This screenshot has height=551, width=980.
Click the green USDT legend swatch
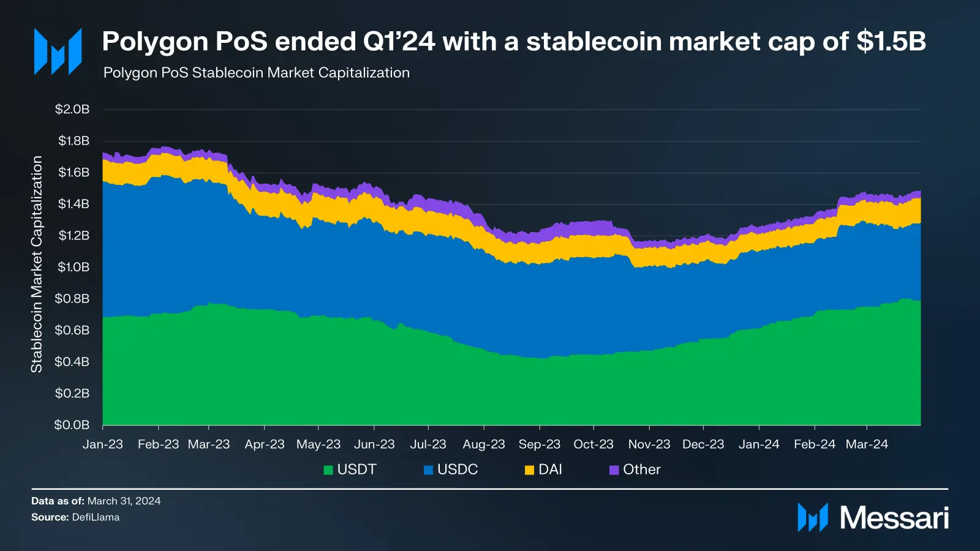[x=328, y=470]
